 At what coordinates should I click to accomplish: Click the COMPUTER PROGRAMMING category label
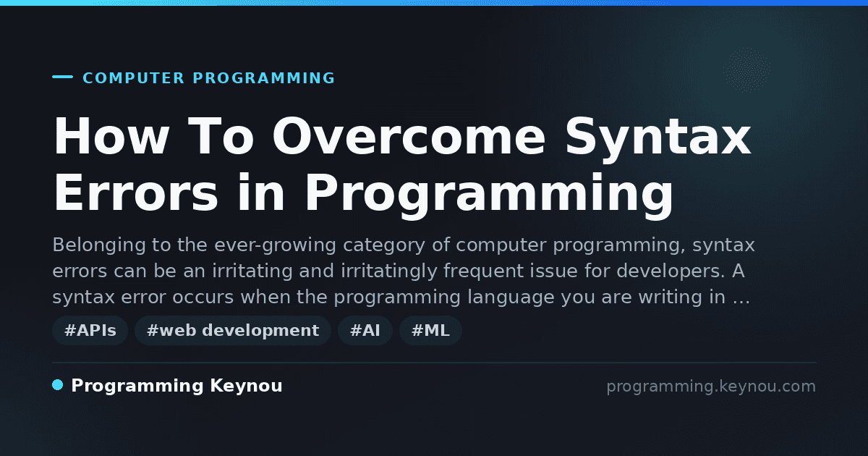tap(208, 78)
